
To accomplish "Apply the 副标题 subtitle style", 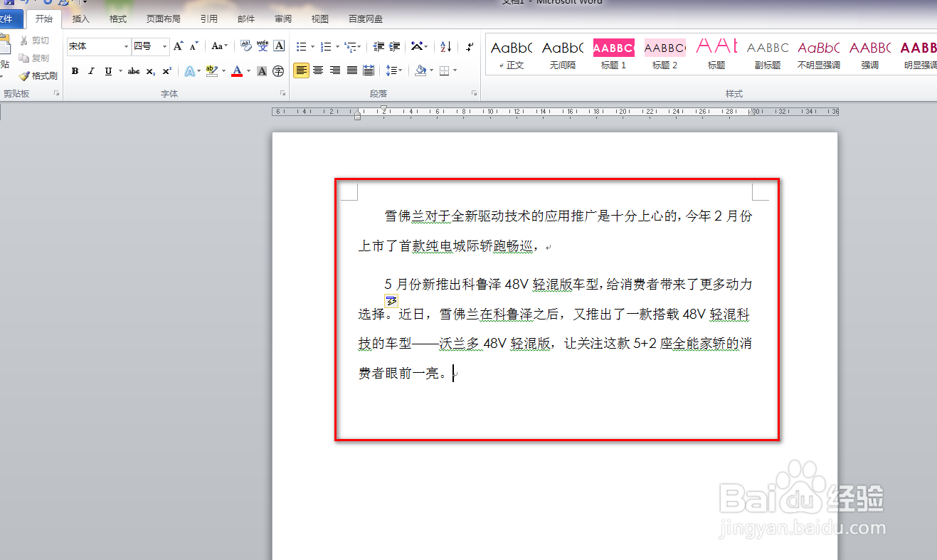I will click(768, 55).
